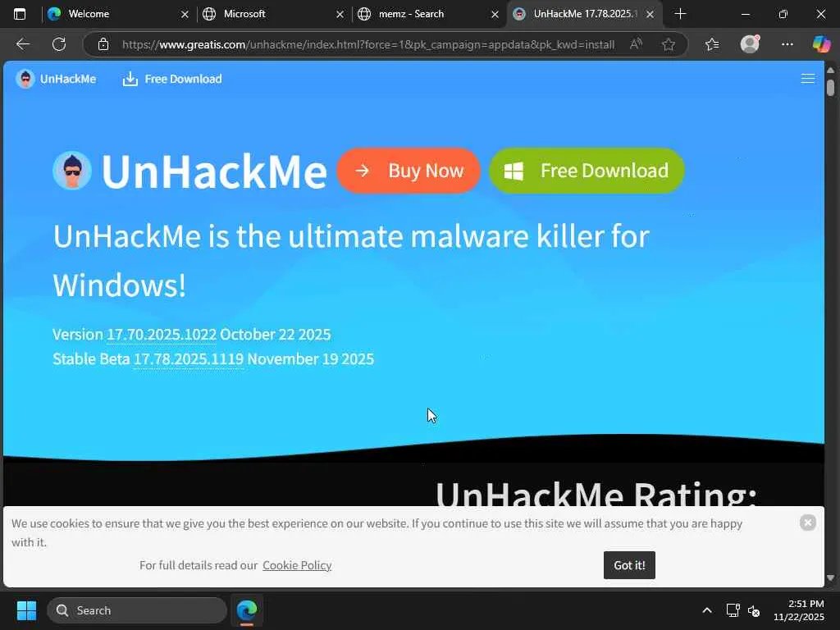Open the Favorites list icon
Viewport: 840px width, 630px height.
pyautogui.click(x=712, y=44)
